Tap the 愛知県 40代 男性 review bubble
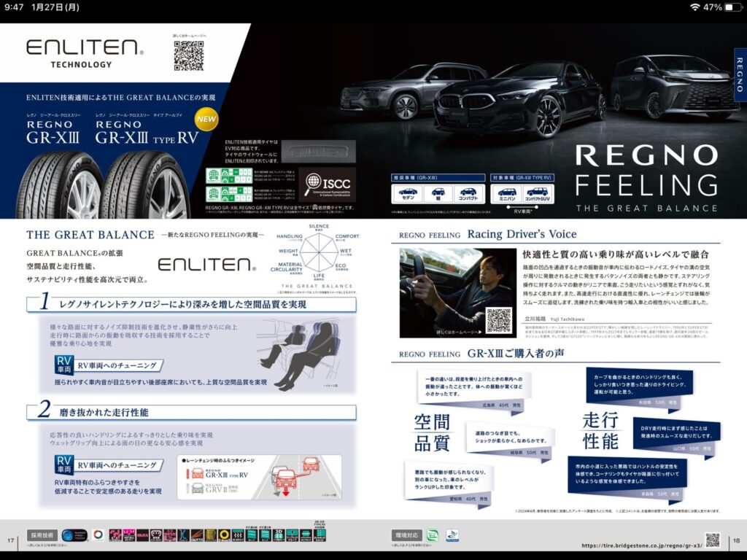The width and height of the screenshot is (747, 560). click(x=449, y=483)
